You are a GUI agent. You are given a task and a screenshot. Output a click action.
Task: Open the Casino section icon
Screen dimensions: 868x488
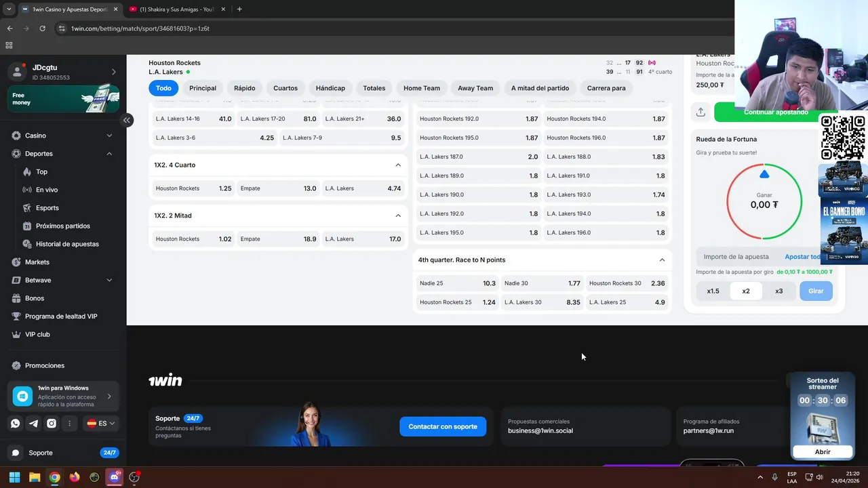coord(16,136)
